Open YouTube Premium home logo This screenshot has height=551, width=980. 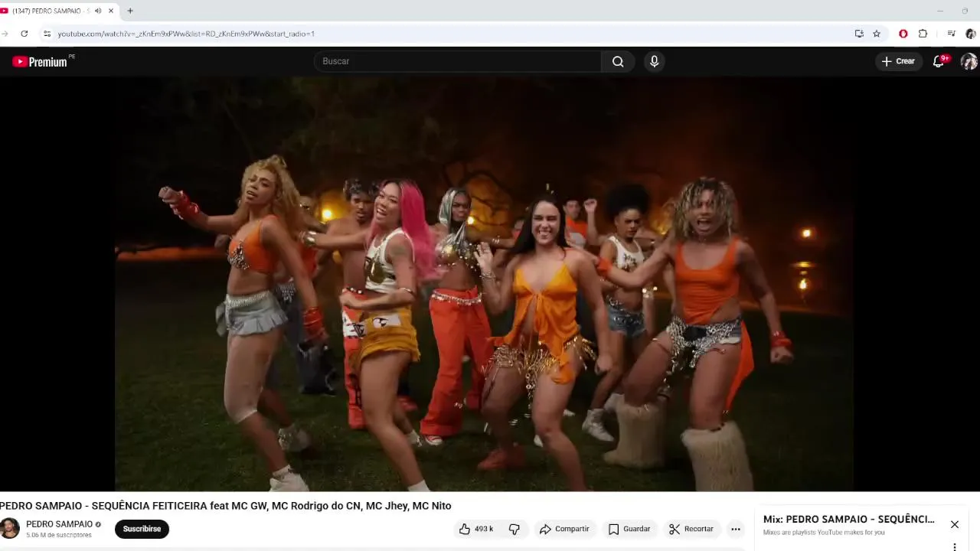(40, 62)
